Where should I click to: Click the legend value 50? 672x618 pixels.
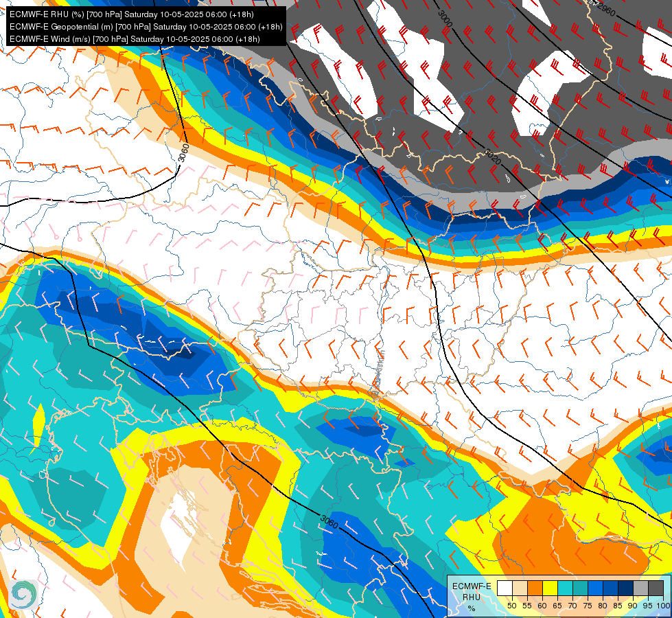(x=511, y=606)
